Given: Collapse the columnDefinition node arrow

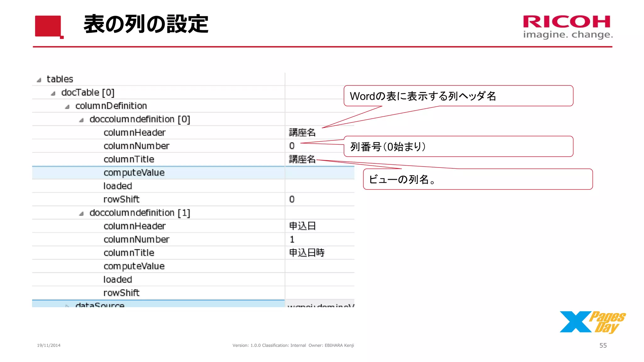Looking at the screenshot, I should (67, 107).
